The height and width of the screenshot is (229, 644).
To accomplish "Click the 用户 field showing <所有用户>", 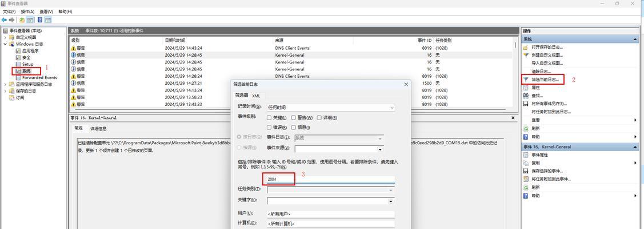I will 331,214.
